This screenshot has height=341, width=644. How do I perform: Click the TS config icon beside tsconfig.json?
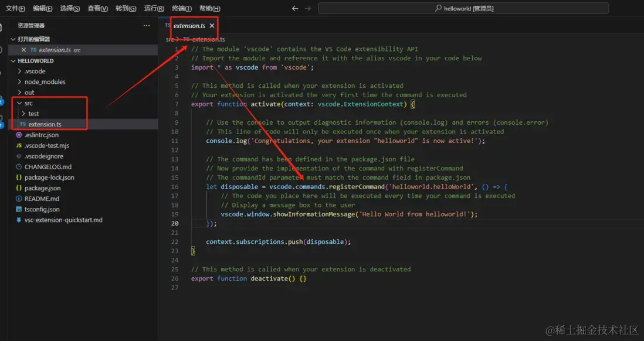coord(19,209)
